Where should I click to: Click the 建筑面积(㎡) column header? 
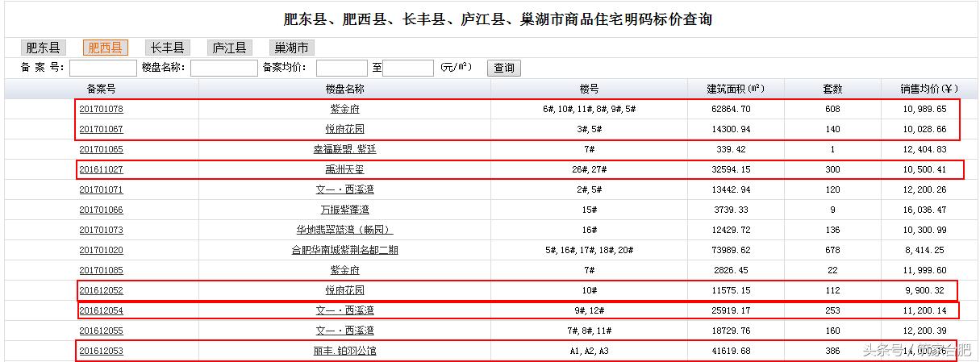pyautogui.click(x=736, y=89)
